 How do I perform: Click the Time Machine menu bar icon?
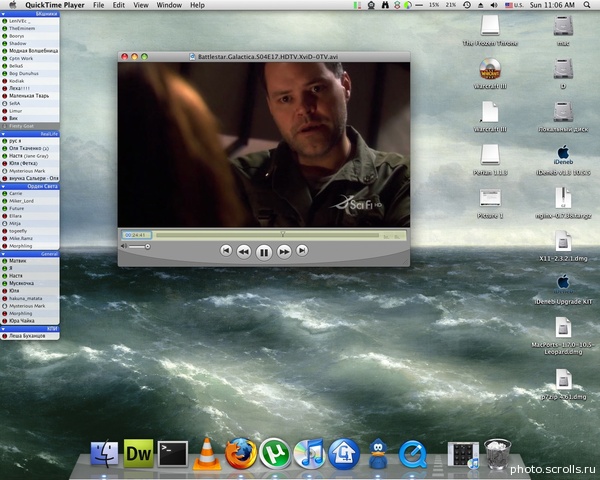[467, 5]
